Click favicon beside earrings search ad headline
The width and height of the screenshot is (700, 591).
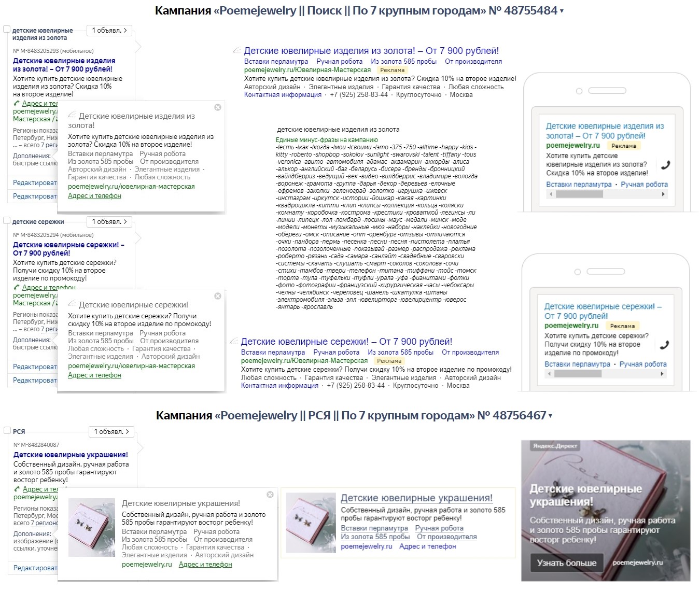click(233, 342)
